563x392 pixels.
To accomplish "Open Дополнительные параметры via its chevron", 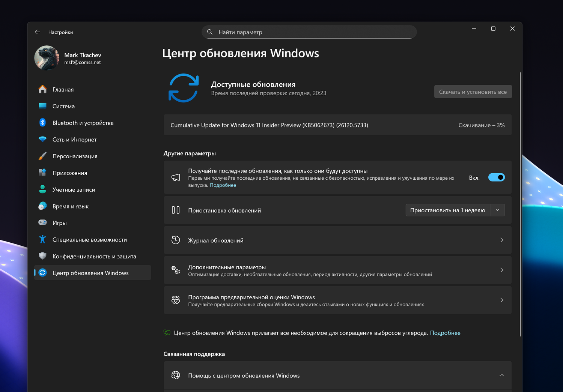I will coord(501,270).
